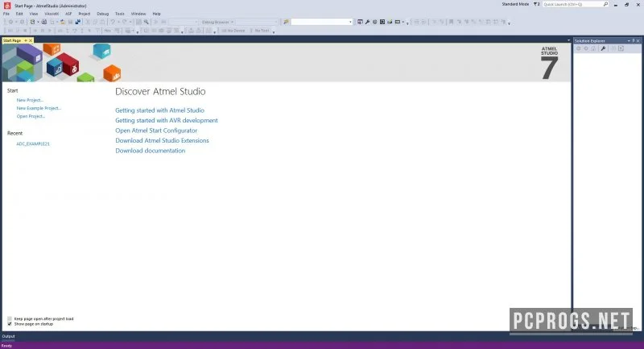
Task: Pin the Solution Explorer panel
Action: pos(634,40)
